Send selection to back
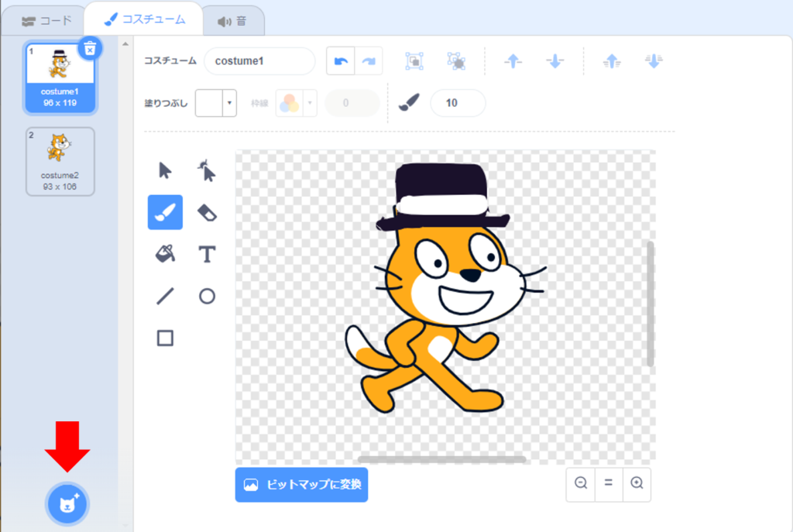793x532 pixels. 654,61
